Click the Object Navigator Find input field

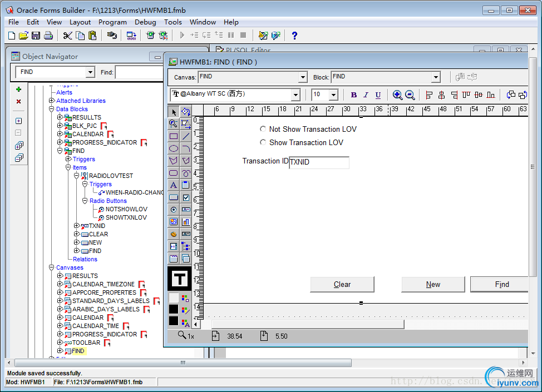coord(139,72)
